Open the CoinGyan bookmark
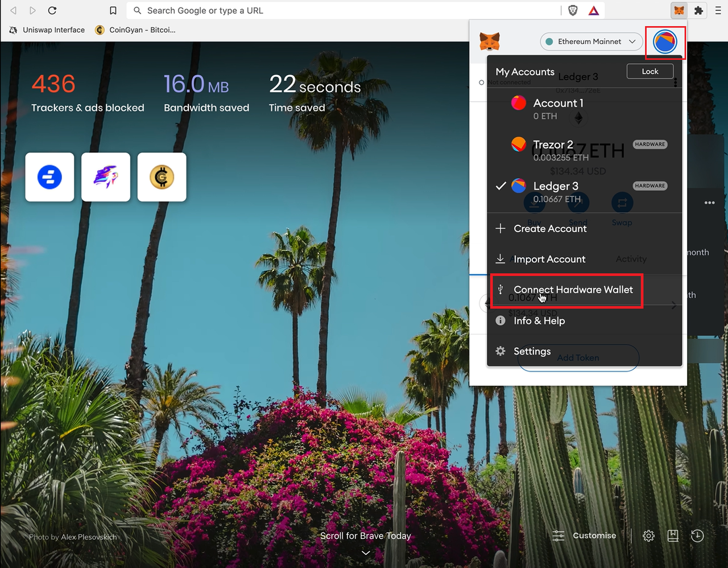The height and width of the screenshot is (568, 728). coord(135,30)
